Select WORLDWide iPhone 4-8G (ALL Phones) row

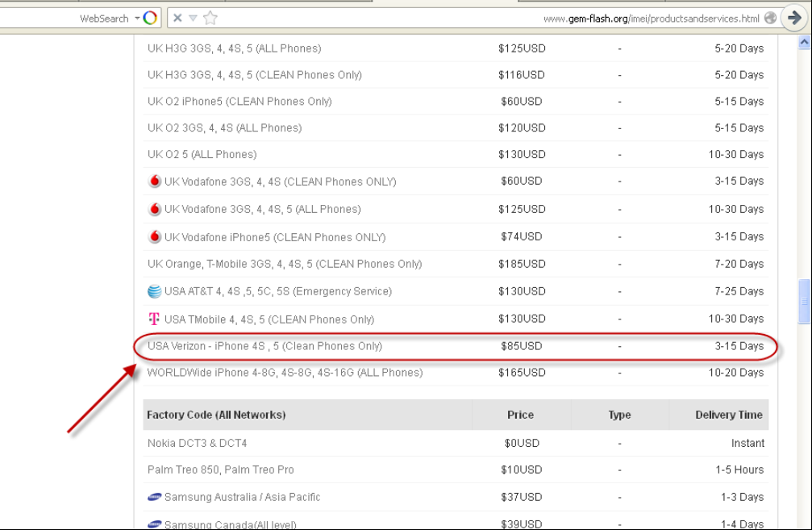coord(285,373)
